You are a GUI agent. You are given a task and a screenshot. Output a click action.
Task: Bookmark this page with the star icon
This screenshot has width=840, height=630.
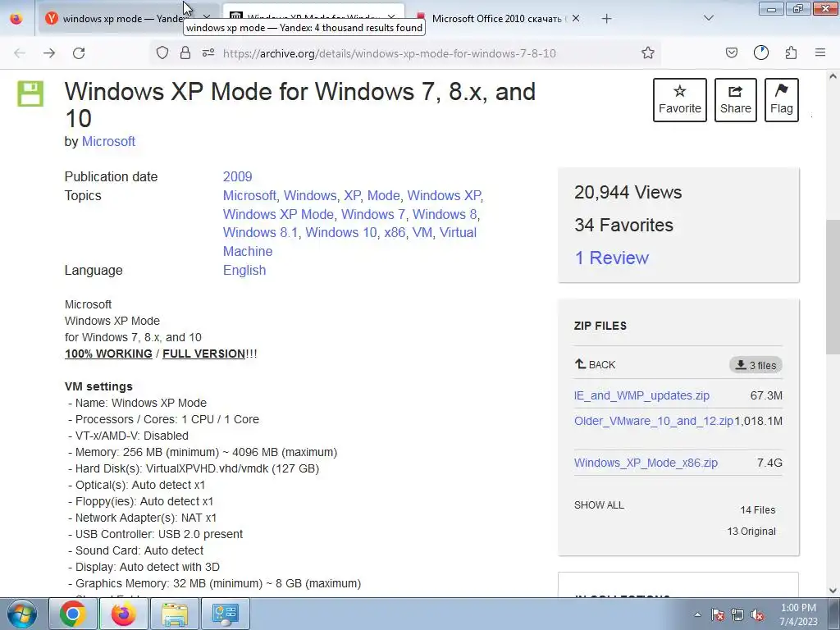pos(648,52)
